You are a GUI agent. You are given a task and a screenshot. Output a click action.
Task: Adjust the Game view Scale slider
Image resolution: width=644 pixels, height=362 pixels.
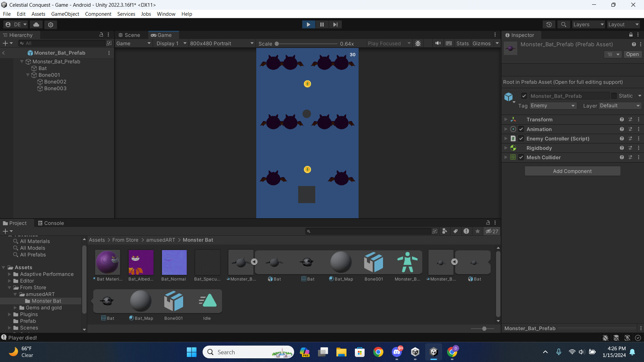point(277,44)
